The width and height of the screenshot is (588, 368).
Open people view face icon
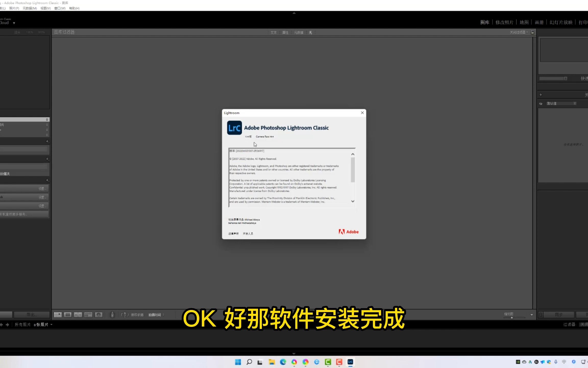click(99, 315)
